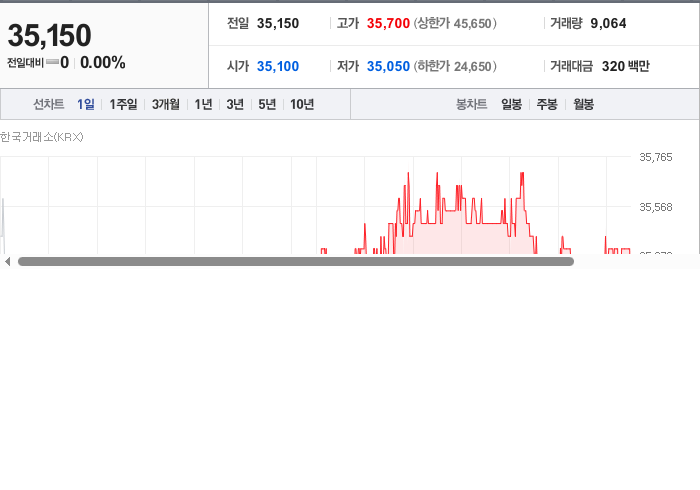Click the horizontal scrollbar left arrow

(x=8, y=262)
